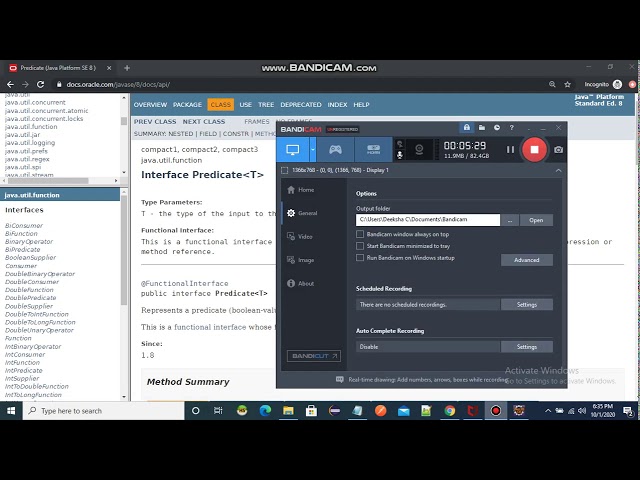The image size is (640, 480).
Task: Open USE in Javadoc navigation
Action: click(245, 105)
